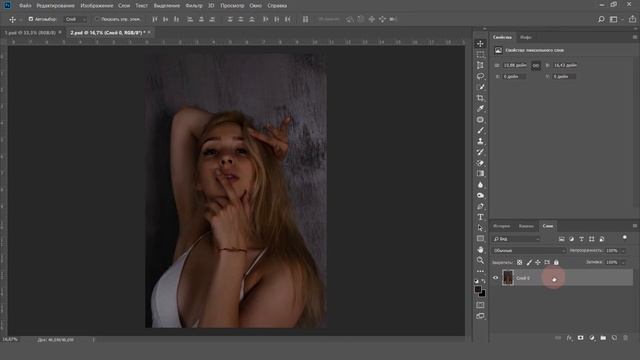Open the share icon at top right
The width and height of the screenshot is (640, 360).
tap(632, 19)
